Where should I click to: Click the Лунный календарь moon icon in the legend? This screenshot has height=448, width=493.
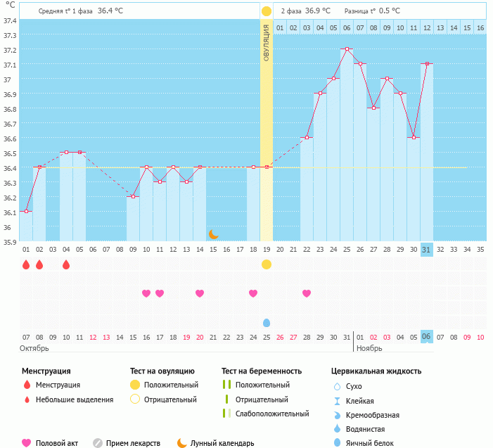(x=182, y=443)
